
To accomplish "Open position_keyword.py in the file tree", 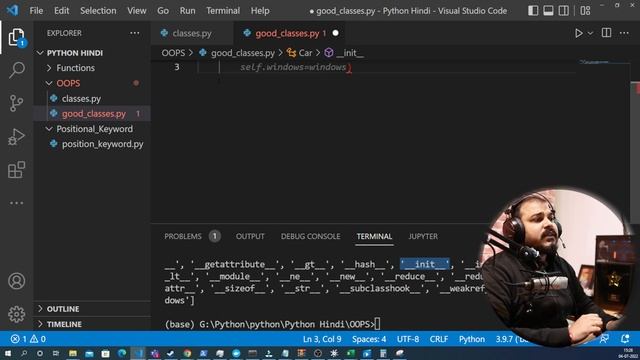I will (x=102, y=144).
